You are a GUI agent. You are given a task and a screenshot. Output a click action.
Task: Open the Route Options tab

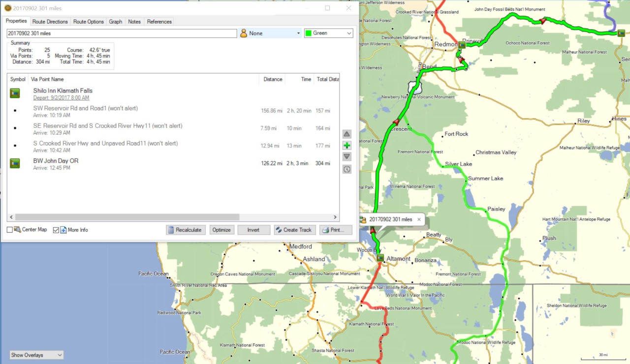click(89, 22)
